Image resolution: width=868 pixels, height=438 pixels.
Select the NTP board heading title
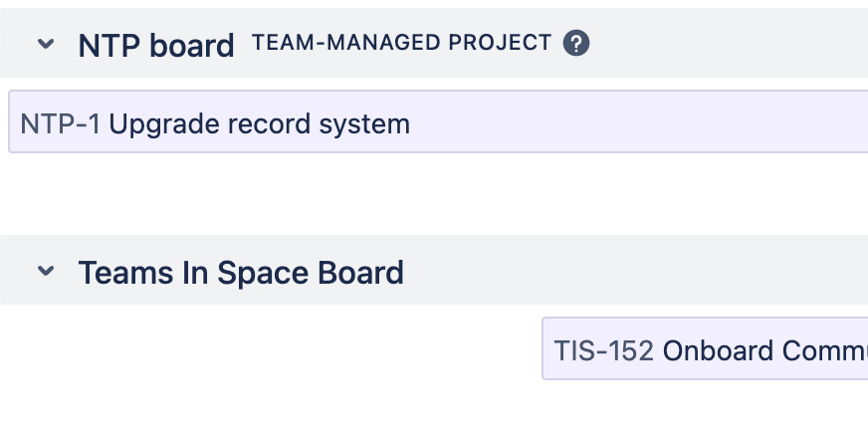pos(156,45)
